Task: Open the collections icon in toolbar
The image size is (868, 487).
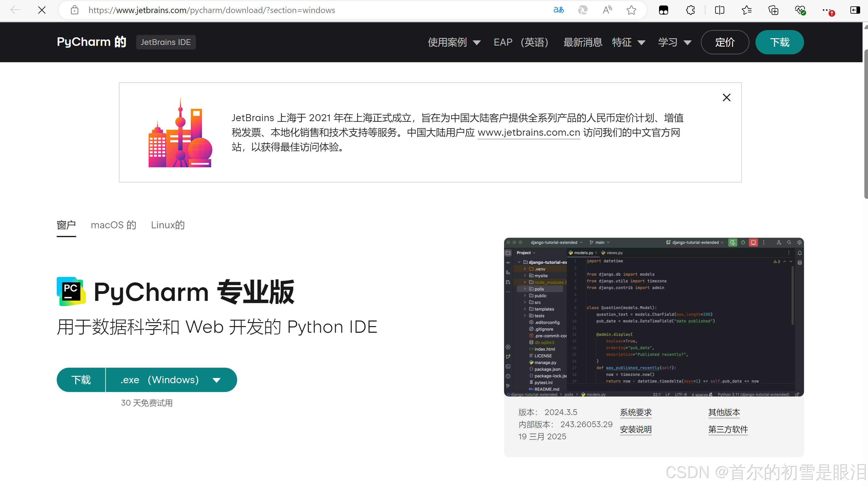Action: [x=773, y=10]
